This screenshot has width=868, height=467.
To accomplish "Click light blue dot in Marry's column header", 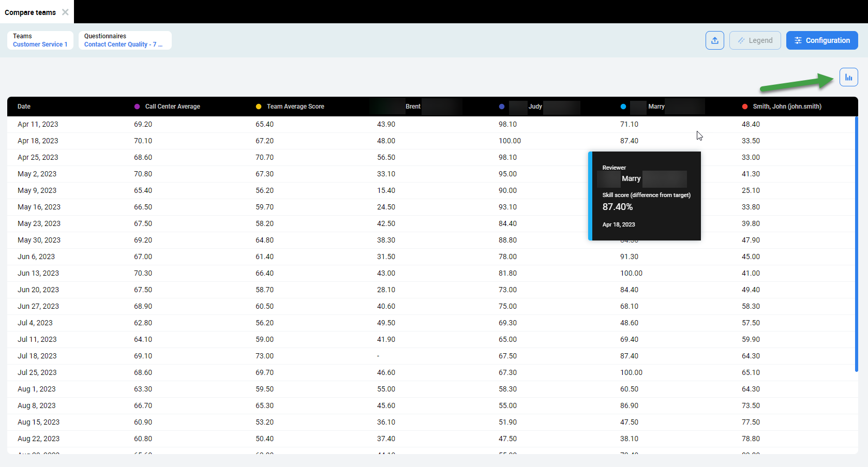I will click(x=623, y=107).
